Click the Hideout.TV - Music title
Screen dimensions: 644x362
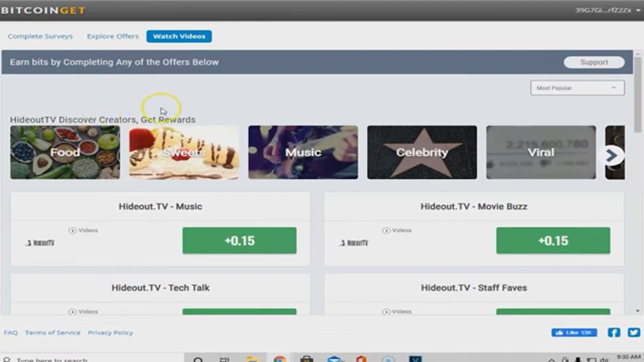[160, 206]
